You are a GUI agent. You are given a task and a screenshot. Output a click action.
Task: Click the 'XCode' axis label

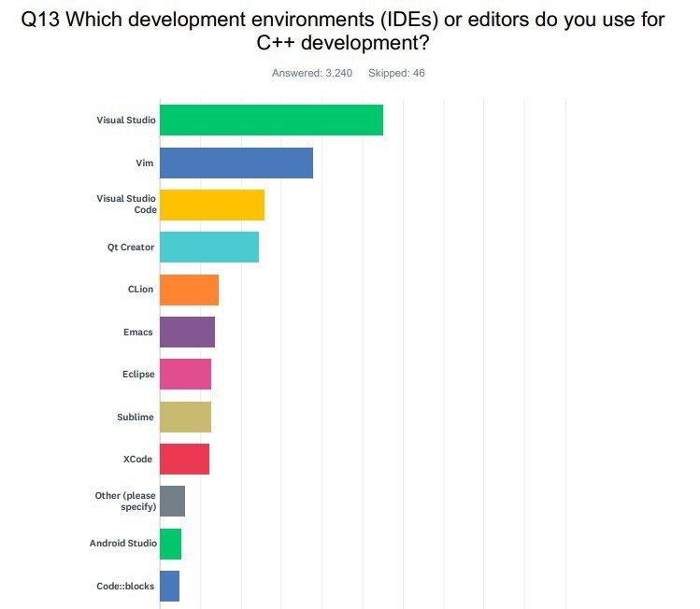pos(137,460)
